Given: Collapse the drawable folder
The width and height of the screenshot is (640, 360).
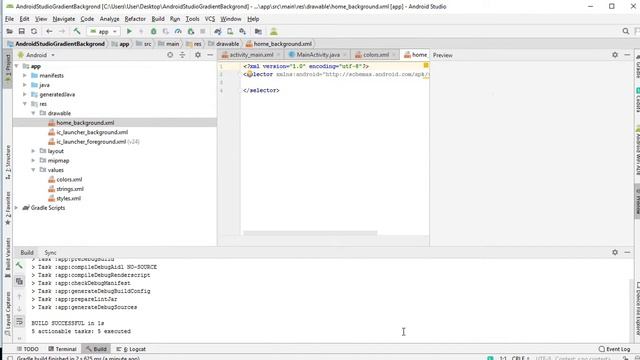Looking at the screenshot, I should pos(33,113).
